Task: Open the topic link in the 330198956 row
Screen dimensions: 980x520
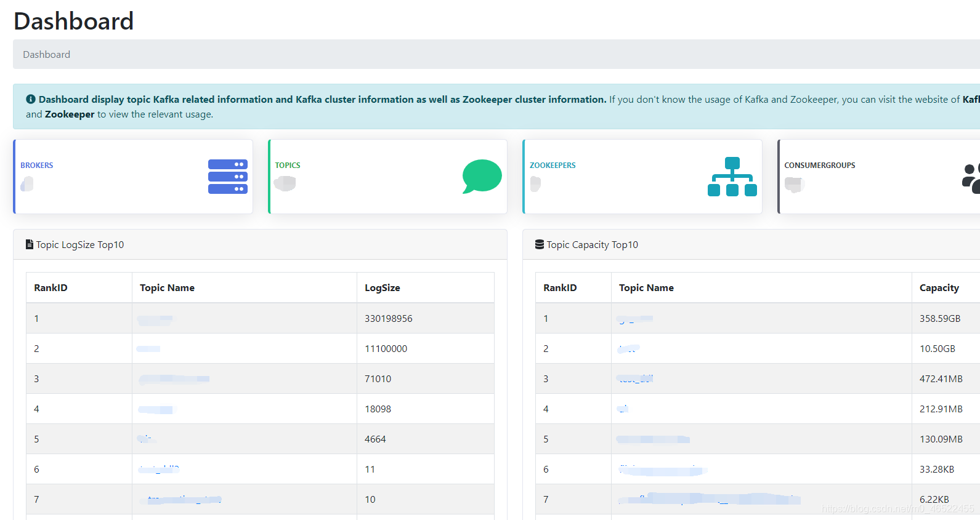Action: [x=155, y=319]
